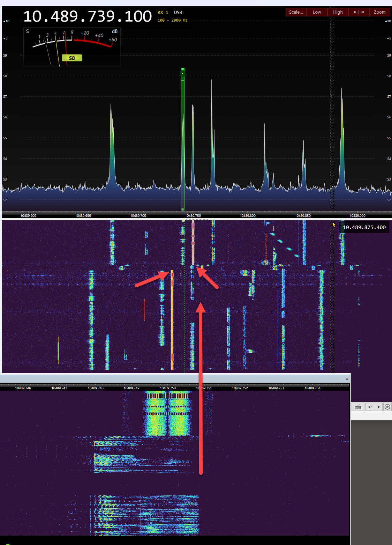Click the 10489.750 label on main frequency axis
Screen dimensions: 392x545
[x=193, y=216]
